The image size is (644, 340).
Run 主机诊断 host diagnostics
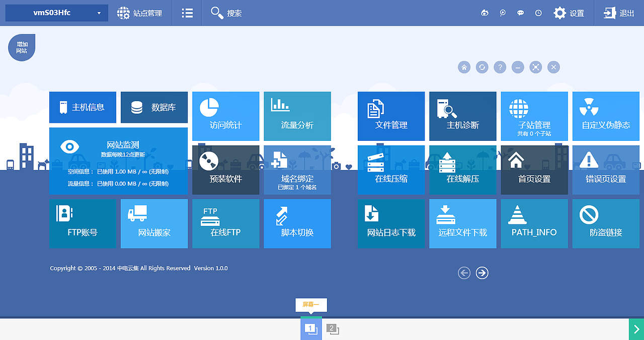(462, 116)
